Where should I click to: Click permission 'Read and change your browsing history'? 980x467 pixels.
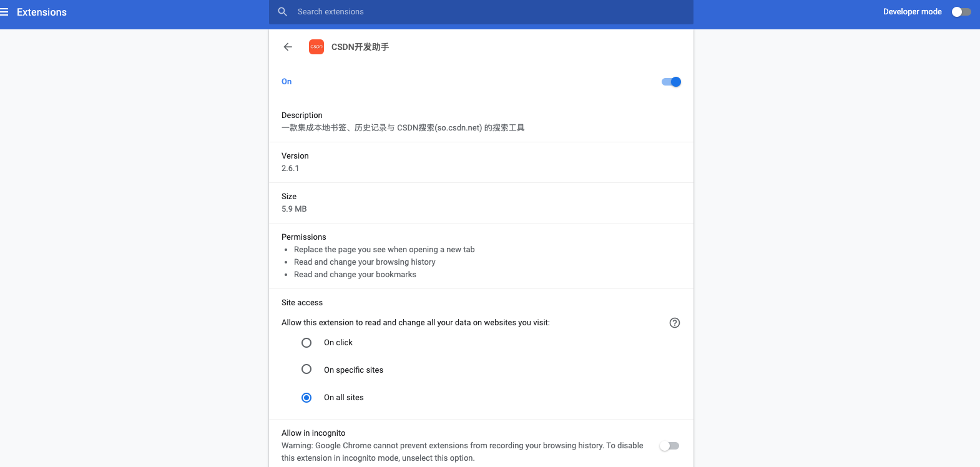365,262
